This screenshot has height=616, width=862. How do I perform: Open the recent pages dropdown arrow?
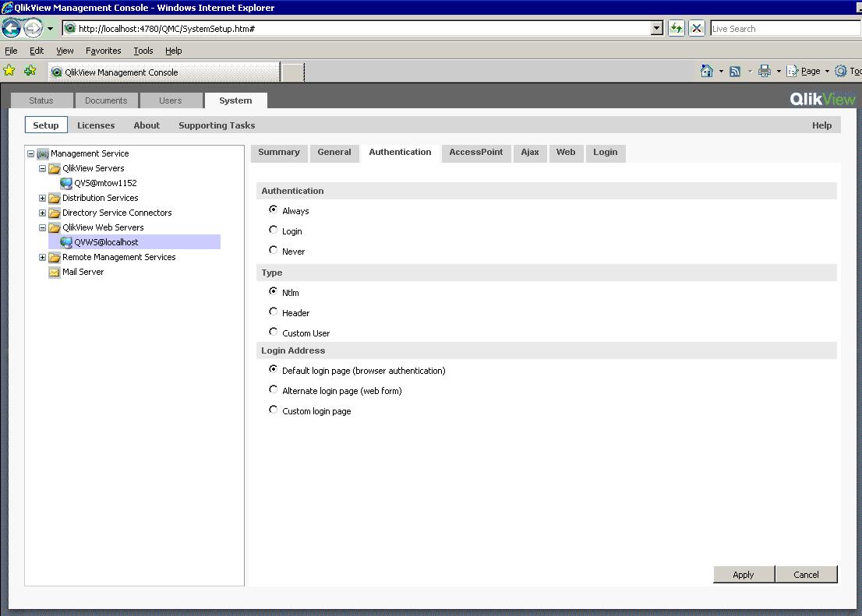pyautogui.click(x=50, y=28)
